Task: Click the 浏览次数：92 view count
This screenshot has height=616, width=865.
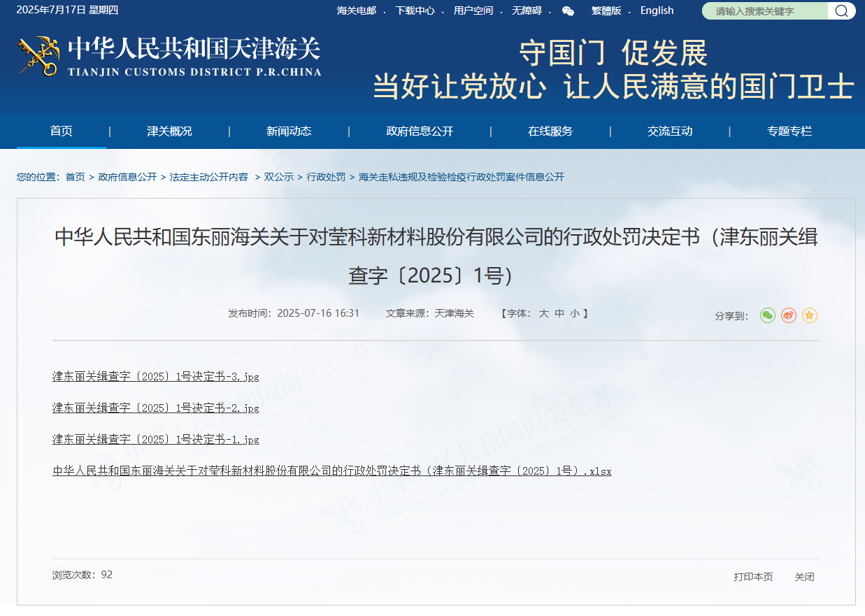Action: 83,575
